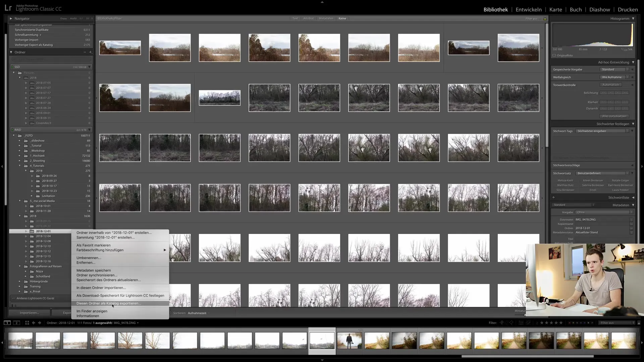Select the 2018-12-04 folder
644x362 pixels.
43,236
